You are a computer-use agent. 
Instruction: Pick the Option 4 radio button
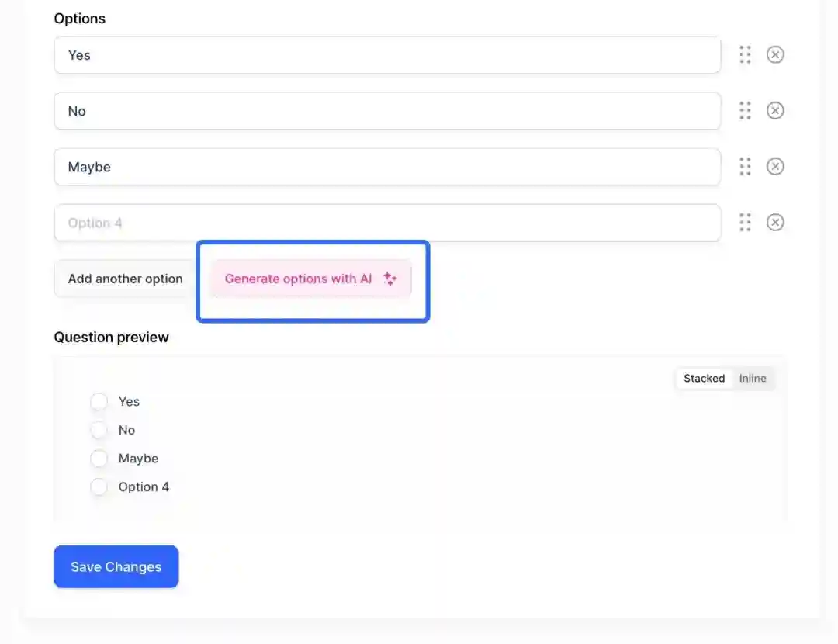99,487
